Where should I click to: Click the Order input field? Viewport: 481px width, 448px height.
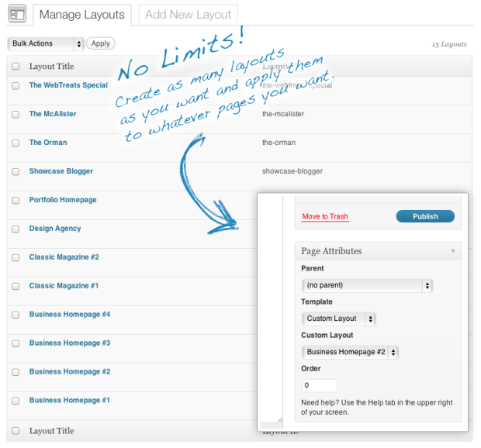point(319,385)
